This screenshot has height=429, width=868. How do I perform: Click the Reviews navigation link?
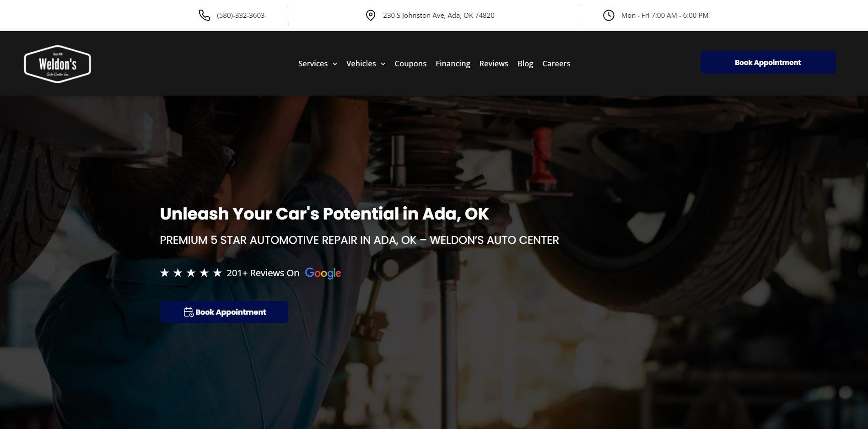click(x=494, y=64)
